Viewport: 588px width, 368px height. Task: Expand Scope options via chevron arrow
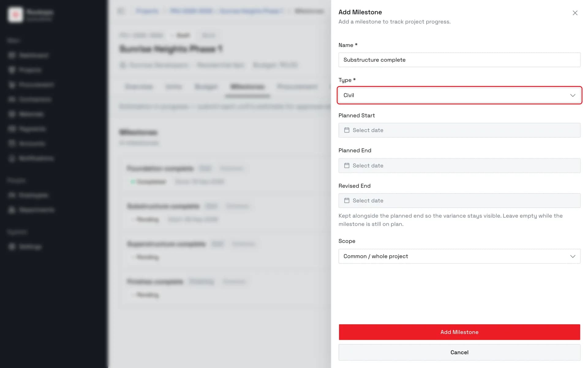573,256
